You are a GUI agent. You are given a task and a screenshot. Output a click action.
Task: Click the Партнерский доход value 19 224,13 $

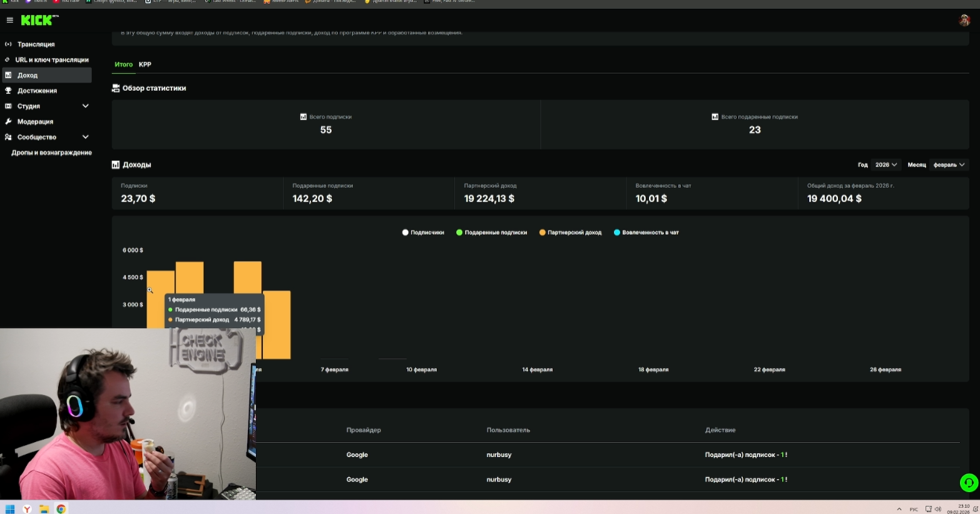[x=489, y=198]
